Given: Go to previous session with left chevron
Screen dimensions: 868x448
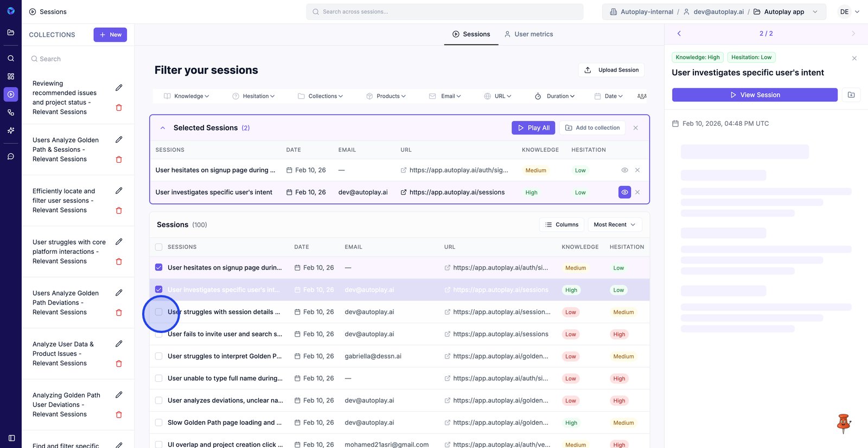Looking at the screenshot, I should pos(679,34).
